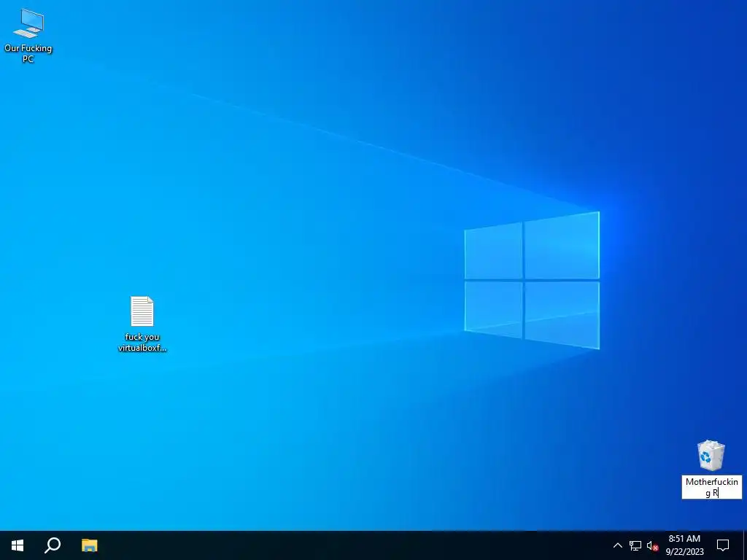This screenshot has height=560, width=747.
Task: Open the clock showing 8:51 AM
Action: click(684, 545)
